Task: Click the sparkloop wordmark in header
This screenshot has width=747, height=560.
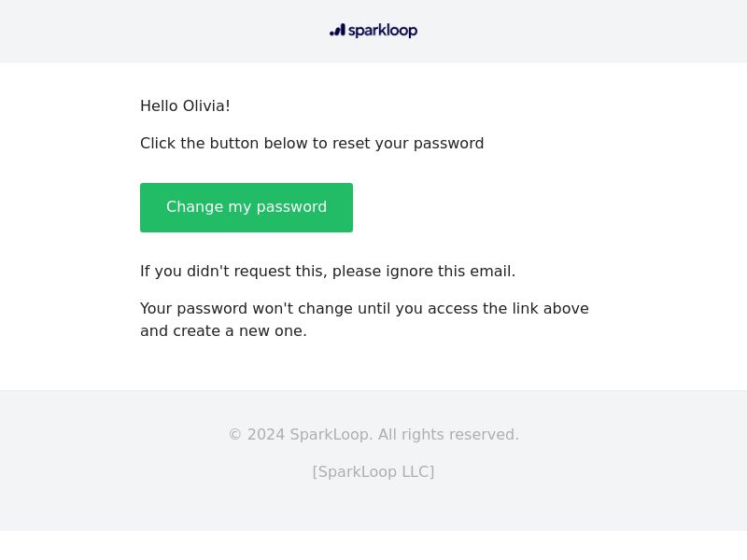Action: click(383, 31)
